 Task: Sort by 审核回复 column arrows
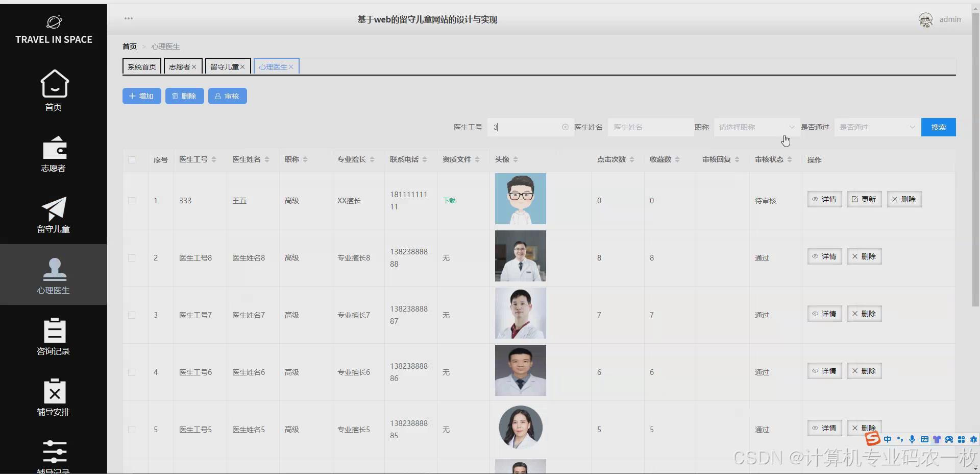[x=737, y=159]
